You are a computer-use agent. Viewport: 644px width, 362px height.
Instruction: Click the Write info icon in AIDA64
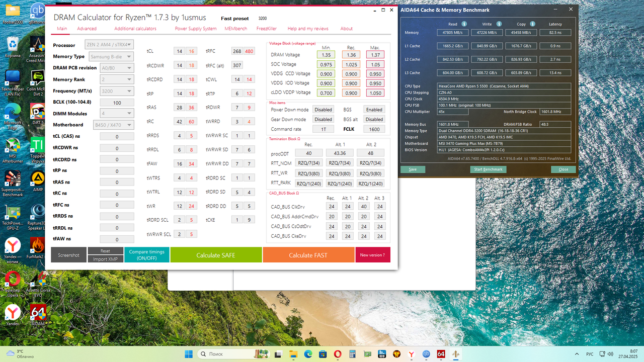point(498,24)
